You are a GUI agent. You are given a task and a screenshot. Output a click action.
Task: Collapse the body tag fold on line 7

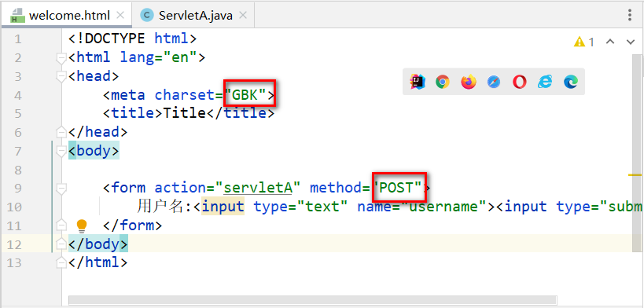click(61, 152)
